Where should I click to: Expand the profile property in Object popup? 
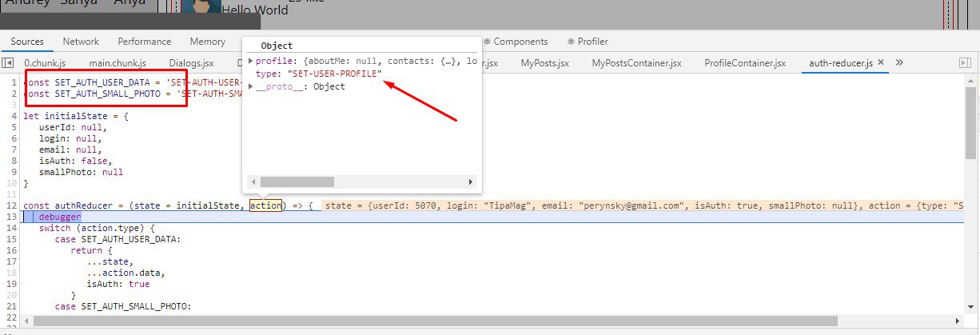pyautogui.click(x=251, y=62)
